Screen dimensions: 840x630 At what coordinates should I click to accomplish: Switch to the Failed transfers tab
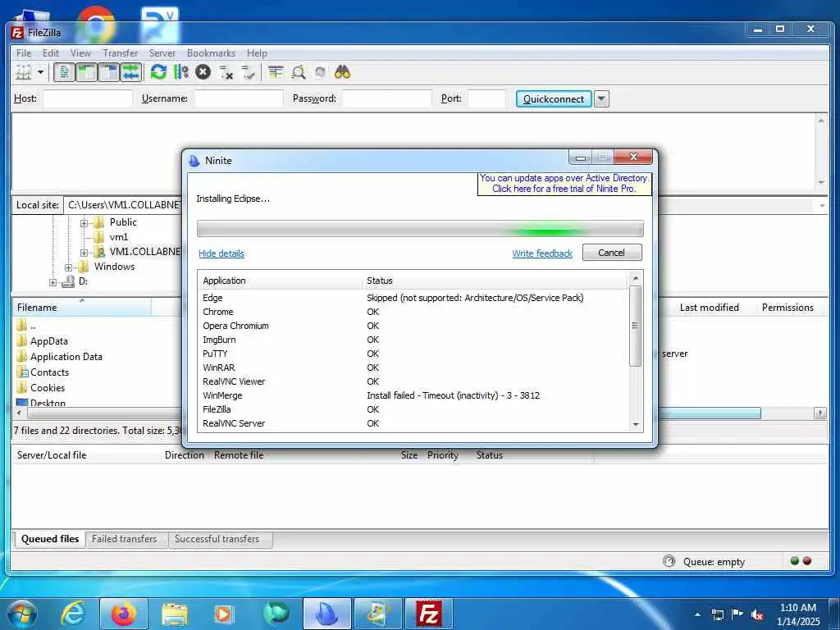pos(125,539)
